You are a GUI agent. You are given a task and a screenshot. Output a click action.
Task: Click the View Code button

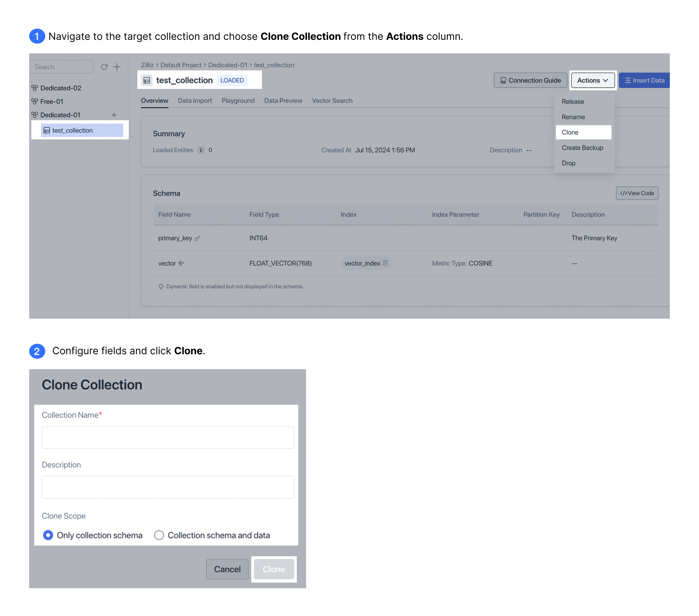[x=637, y=193]
